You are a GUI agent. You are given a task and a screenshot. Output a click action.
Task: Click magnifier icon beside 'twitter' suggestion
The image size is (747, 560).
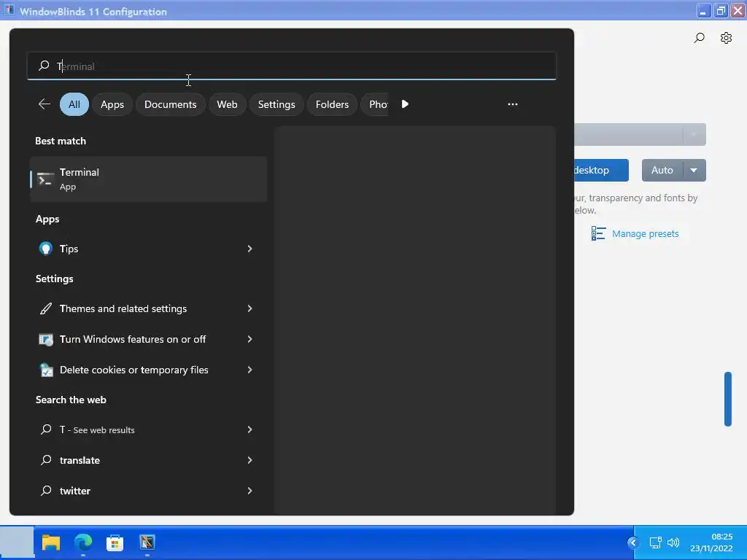pos(46,491)
